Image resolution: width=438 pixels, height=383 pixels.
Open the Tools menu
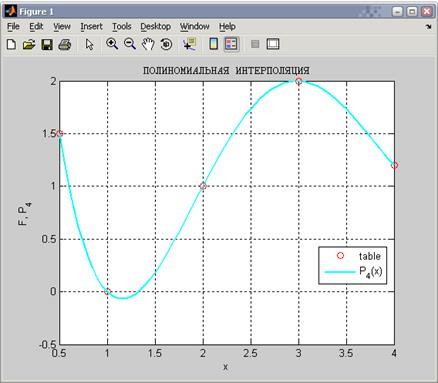click(122, 26)
